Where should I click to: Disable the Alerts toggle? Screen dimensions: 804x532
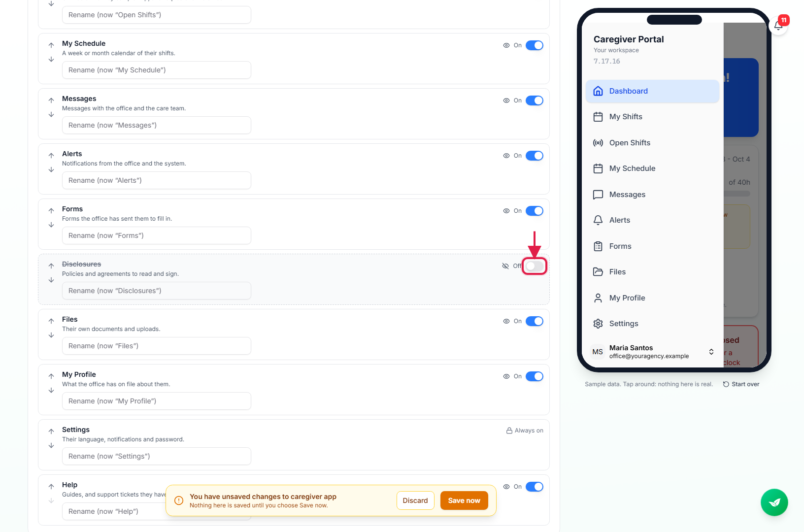[x=535, y=156]
